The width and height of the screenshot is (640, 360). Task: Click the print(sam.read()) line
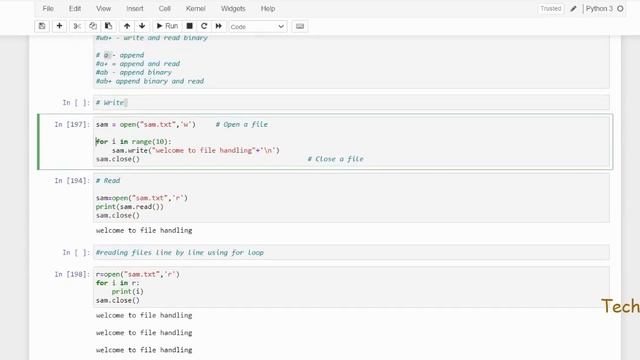pos(130,207)
